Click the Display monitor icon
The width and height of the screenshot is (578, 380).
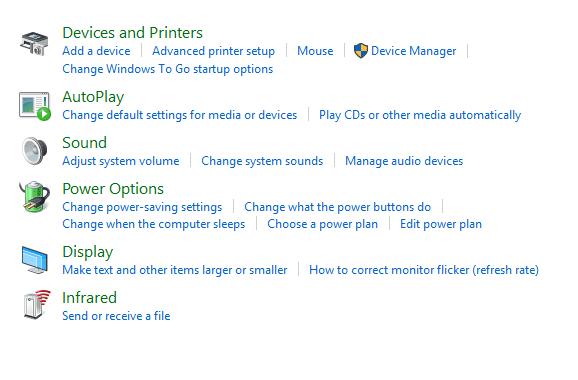coord(34,260)
